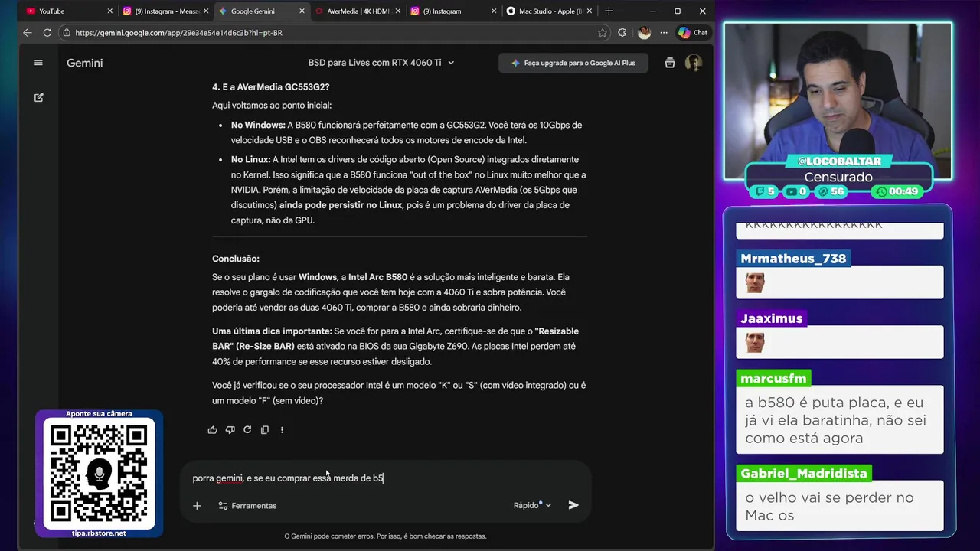Like the Gemini response with thumbs up
This screenshot has width=980, height=551.
[x=212, y=430]
